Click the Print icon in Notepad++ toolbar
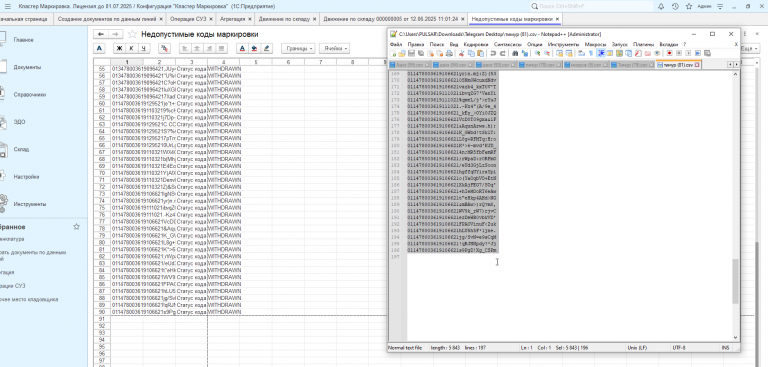 pos(449,53)
